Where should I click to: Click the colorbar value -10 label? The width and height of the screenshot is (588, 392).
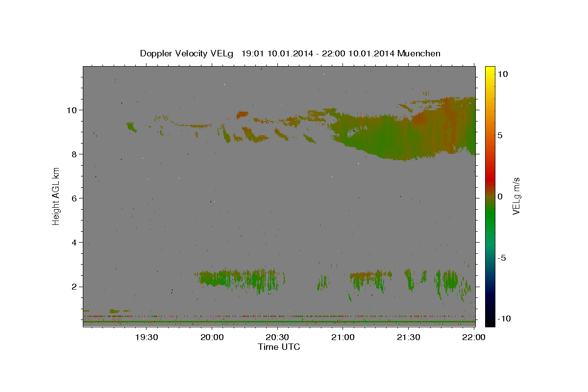pyautogui.click(x=504, y=318)
